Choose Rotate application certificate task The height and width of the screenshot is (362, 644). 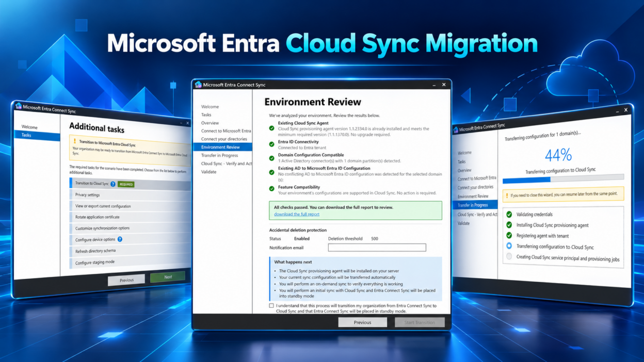point(130,217)
